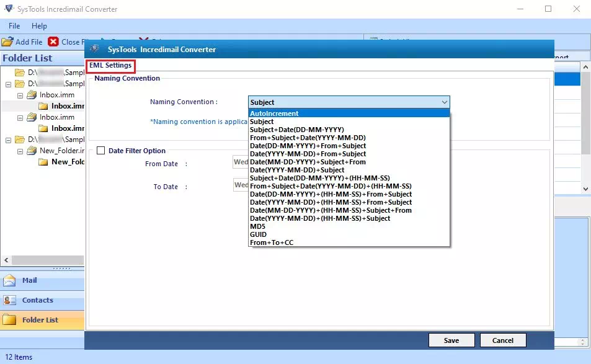Select AutoIncrement naming option
This screenshot has height=364, width=591.
(349, 113)
